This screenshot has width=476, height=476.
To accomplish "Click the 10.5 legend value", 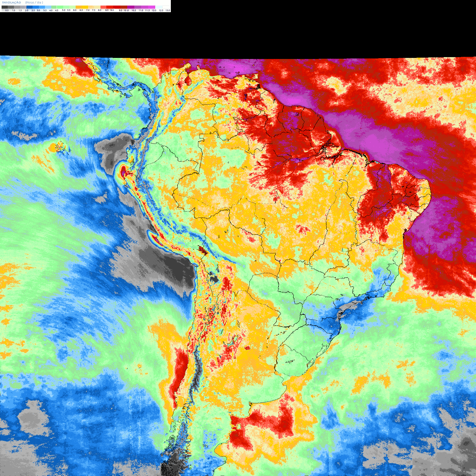I will tap(134, 10).
